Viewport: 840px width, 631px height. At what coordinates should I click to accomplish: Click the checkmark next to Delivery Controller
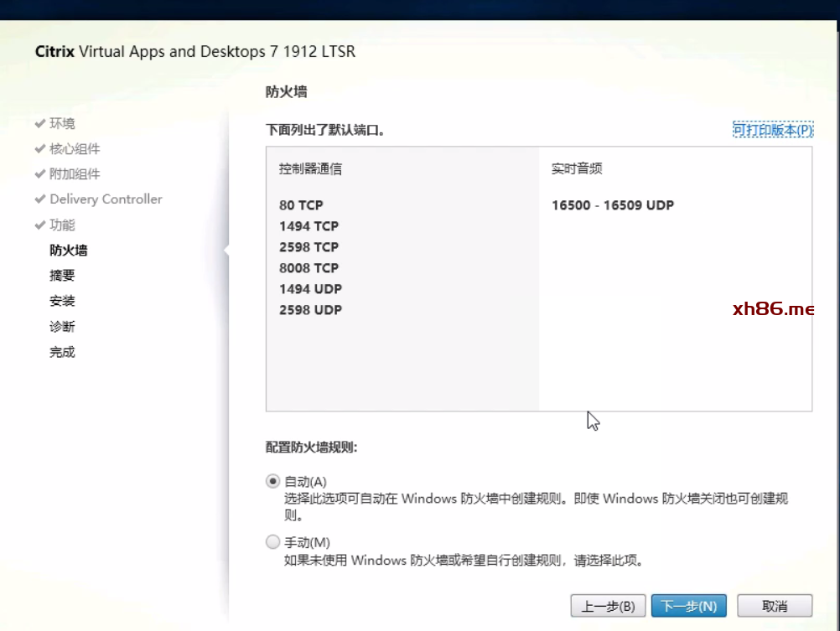[39, 199]
